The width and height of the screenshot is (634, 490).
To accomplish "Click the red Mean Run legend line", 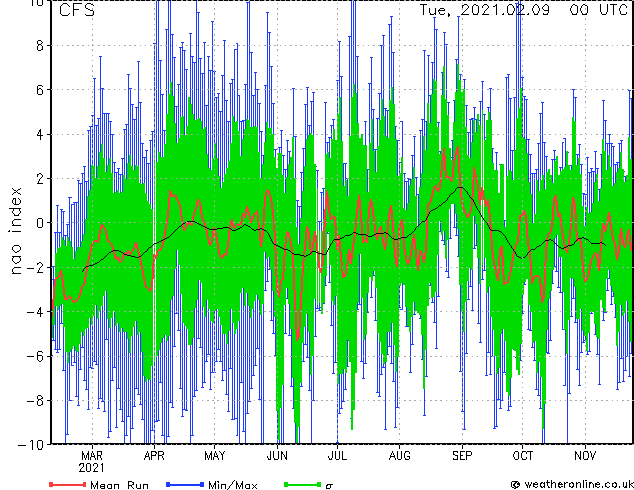I will [68, 484].
